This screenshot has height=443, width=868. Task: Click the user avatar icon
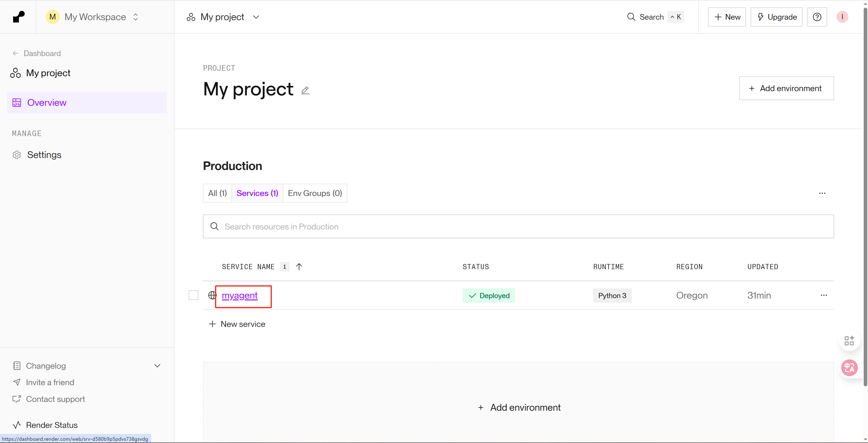[x=842, y=17]
